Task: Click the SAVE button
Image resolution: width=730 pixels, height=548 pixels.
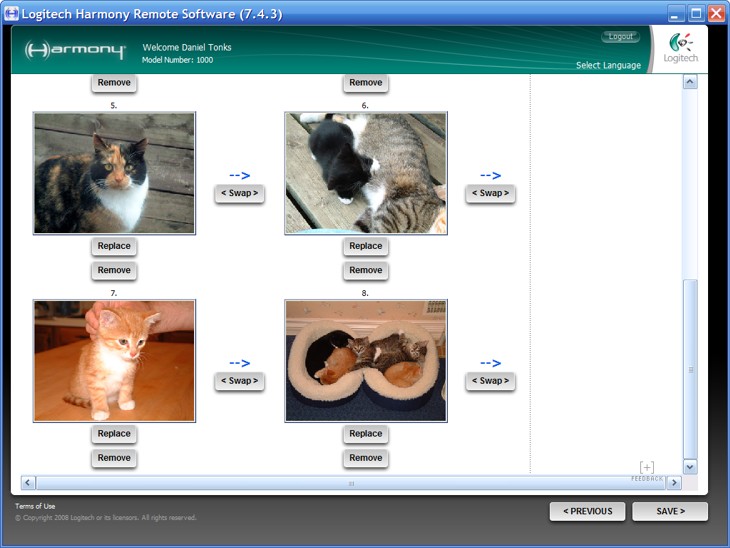Action: [670, 511]
